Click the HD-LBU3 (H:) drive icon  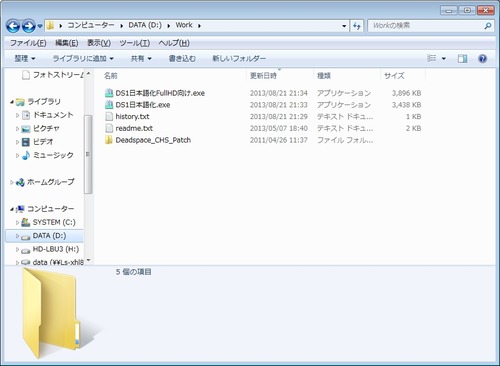tap(26, 250)
